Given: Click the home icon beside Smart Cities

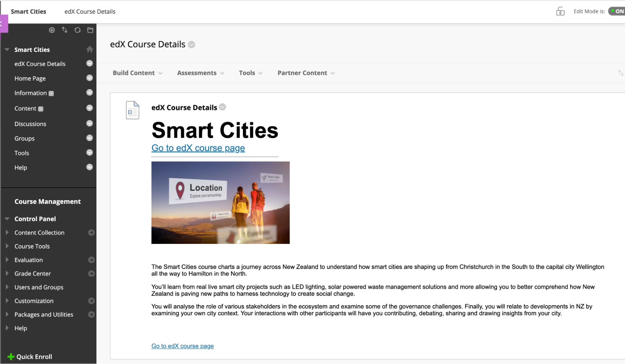Looking at the screenshot, I should point(90,49).
